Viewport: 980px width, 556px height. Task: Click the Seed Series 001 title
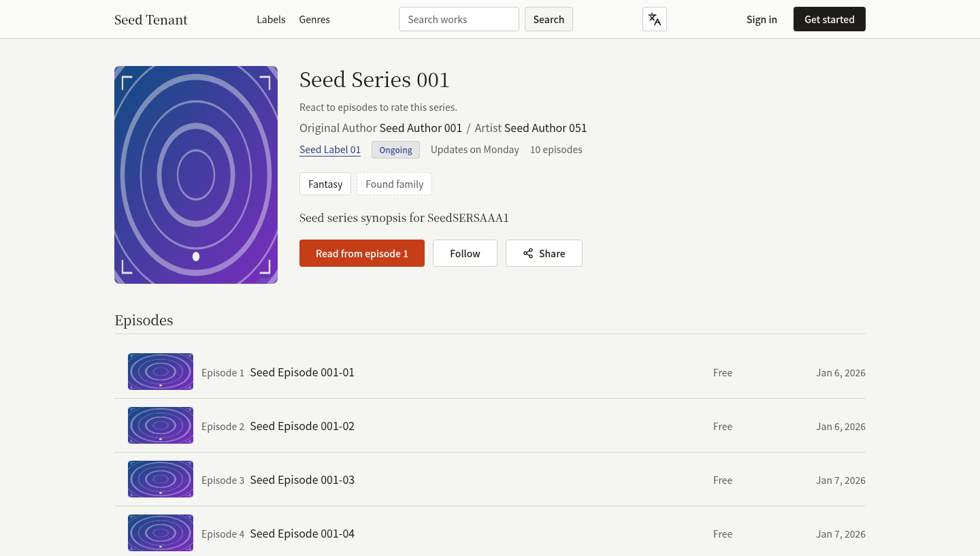(x=374, y=80)
